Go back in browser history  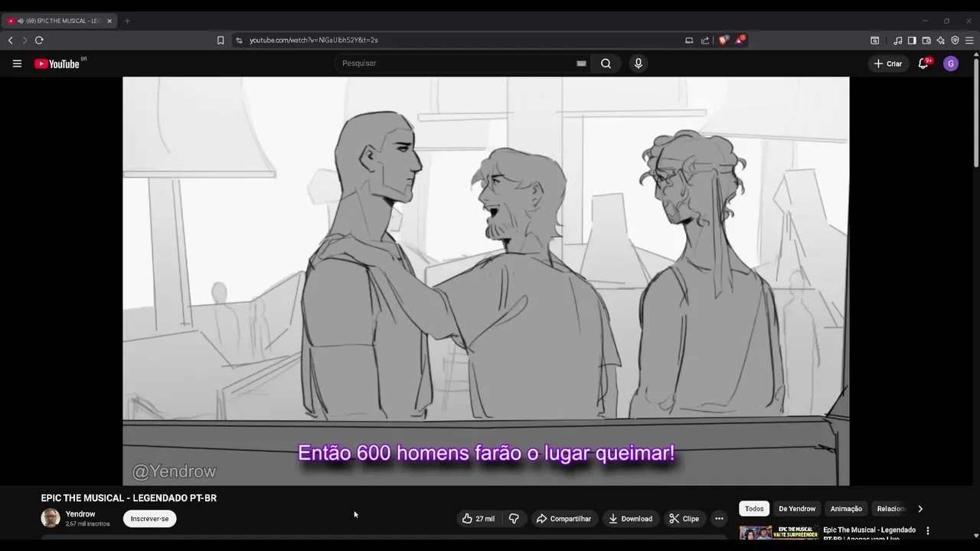coord(11,41)
